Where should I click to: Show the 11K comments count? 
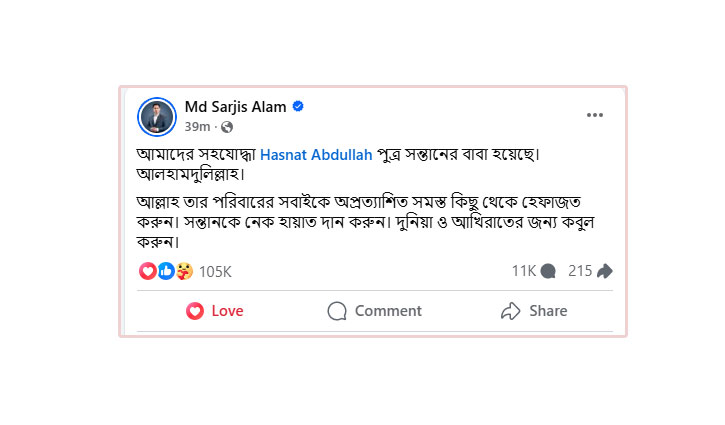[524, 271]
